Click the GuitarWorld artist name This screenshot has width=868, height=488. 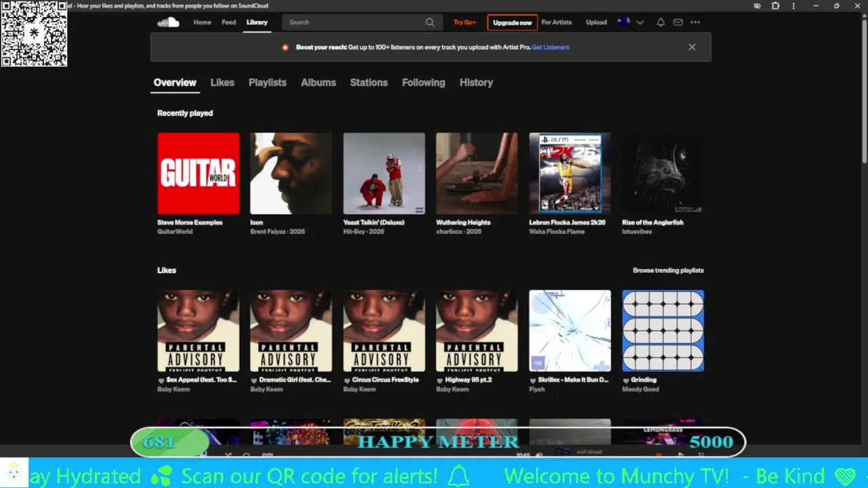(x=175, y=232)
